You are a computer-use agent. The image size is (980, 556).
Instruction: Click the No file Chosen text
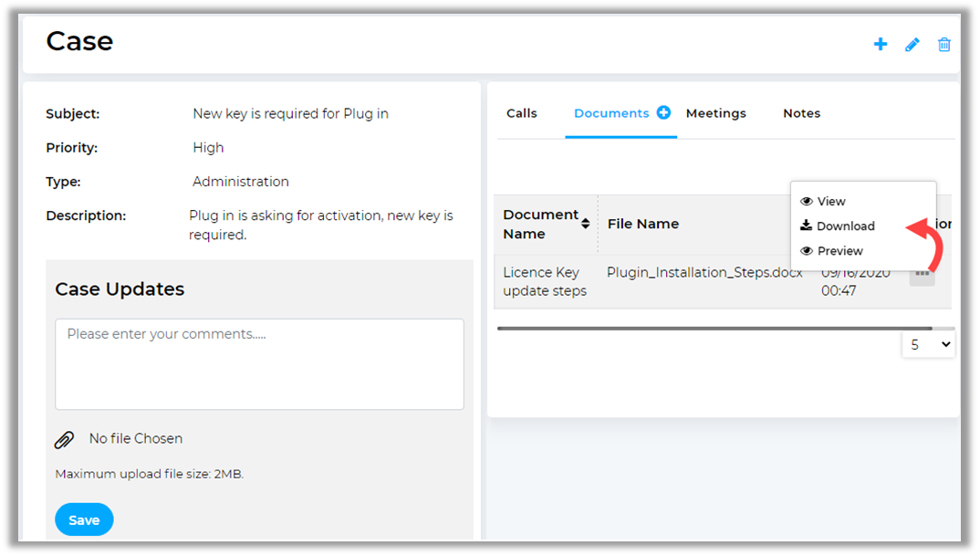pos(136,439)
